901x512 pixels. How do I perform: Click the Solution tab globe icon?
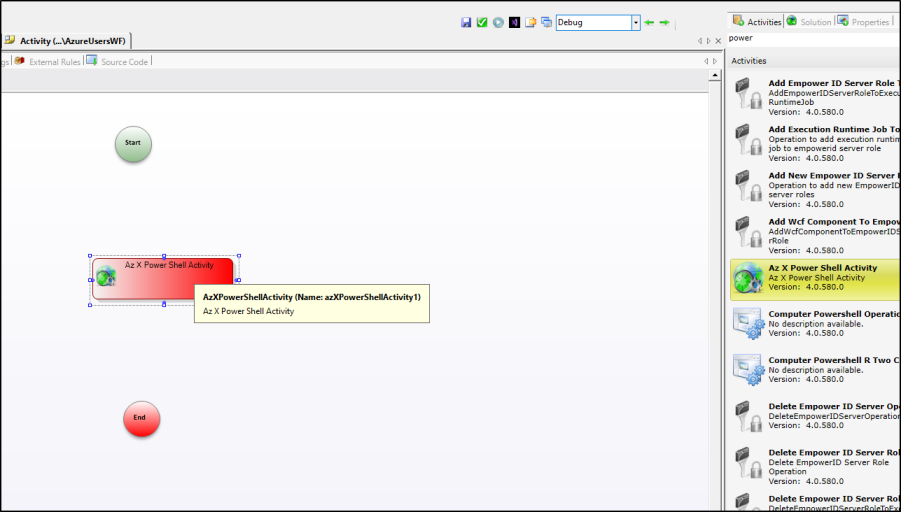pyautogui.click(x=792, y=21)
